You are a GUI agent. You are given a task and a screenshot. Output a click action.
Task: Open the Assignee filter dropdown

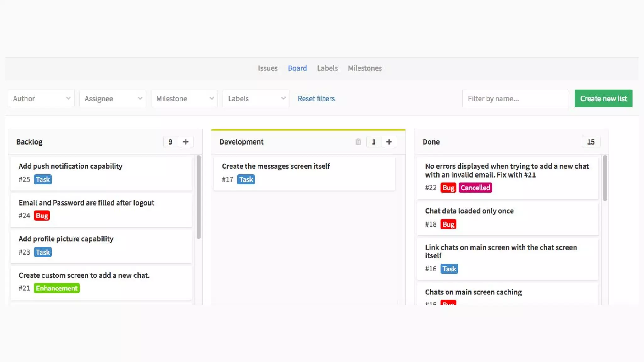[113, 99]
